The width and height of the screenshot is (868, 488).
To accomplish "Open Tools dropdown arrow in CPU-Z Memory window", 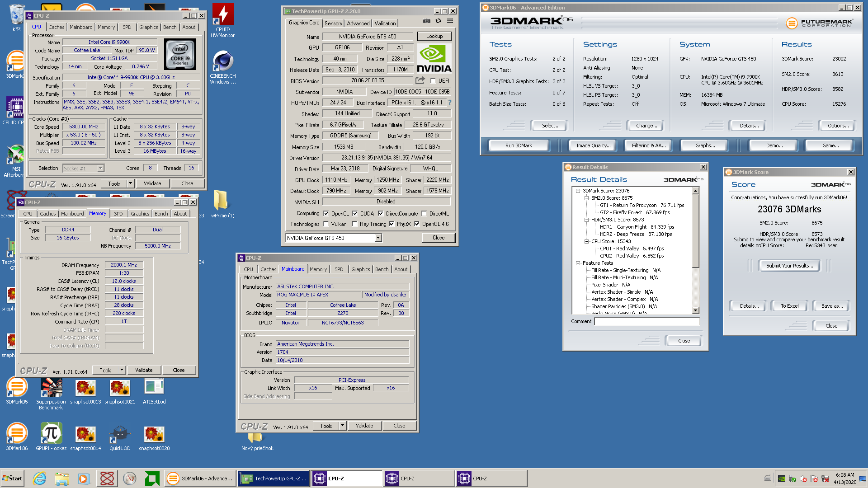I will pyautogui.click(x=122, y=370).
